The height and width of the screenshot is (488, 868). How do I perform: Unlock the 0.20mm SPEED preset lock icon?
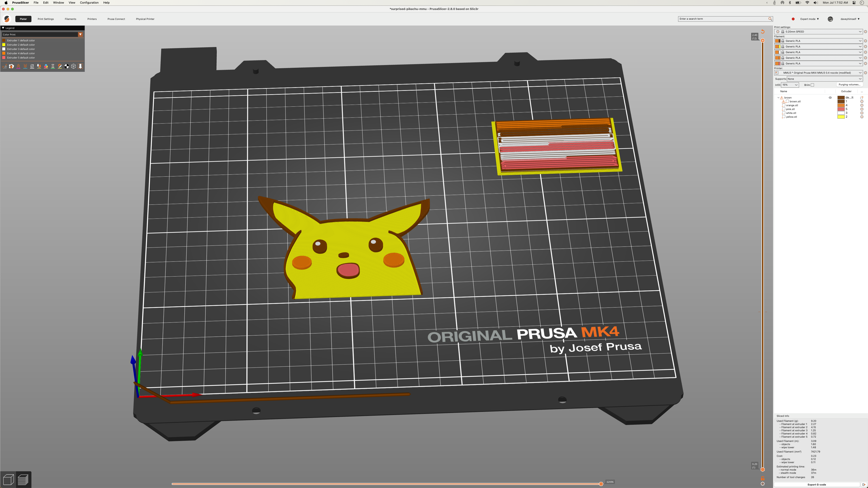click(782, 32)
